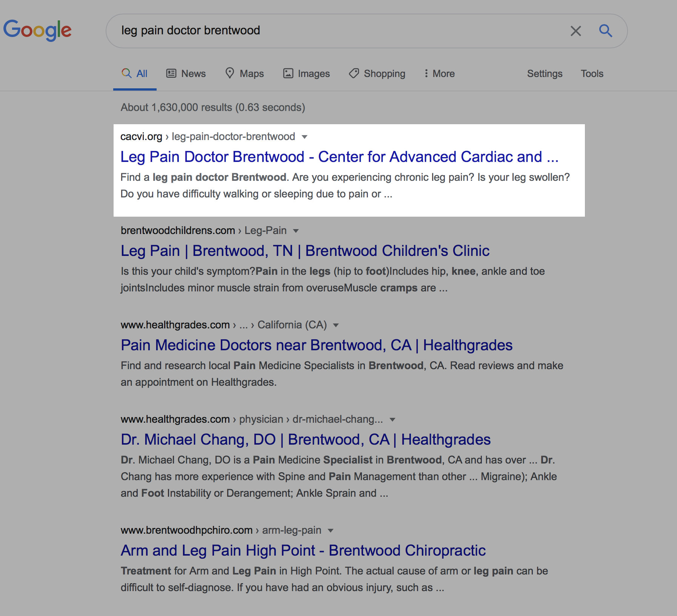
Task: Open the Images results tab
Action: click(x=306, y=74)
